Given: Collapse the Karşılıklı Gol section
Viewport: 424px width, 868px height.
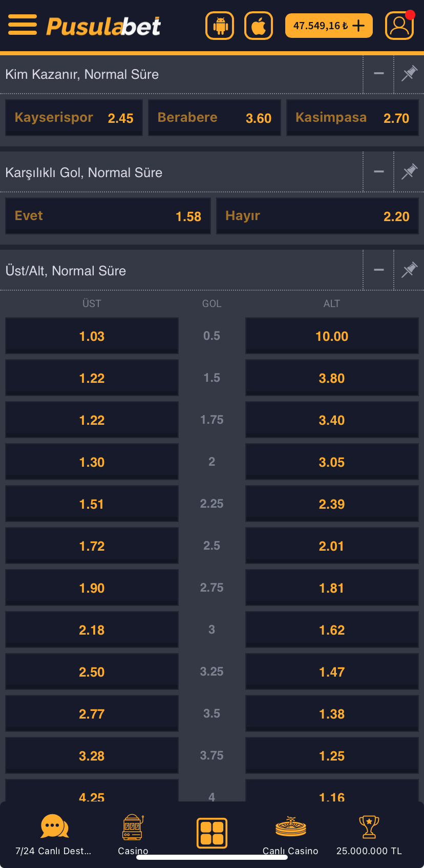Looking at the screenshot, I should [379, 172].
